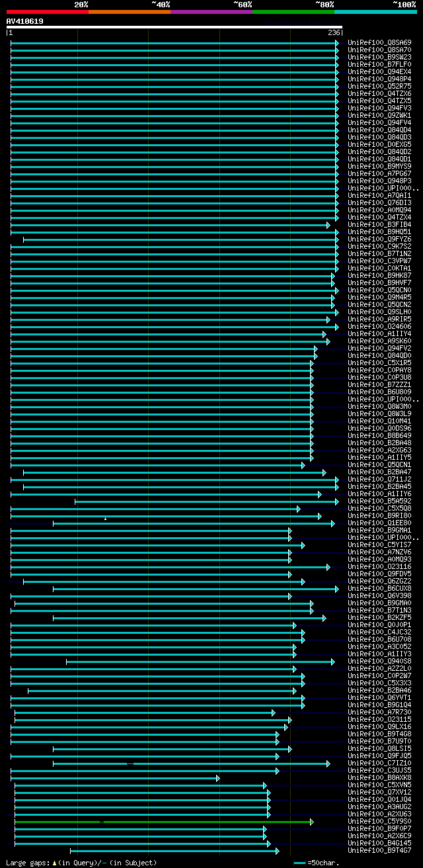Viewport: 423px width, 868px height.
Task: Open hit UniRef100_A2XG63
Action: [x=379, y=450]
